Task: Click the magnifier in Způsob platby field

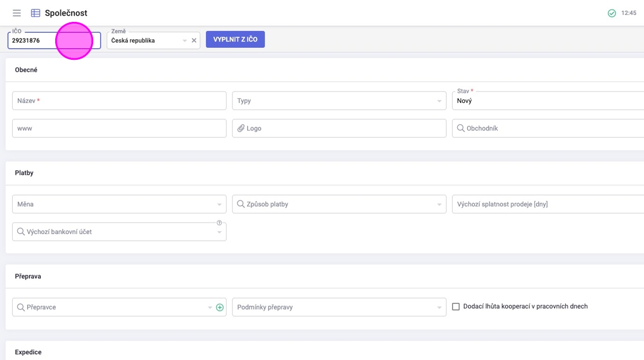Action: coord(241,204)
